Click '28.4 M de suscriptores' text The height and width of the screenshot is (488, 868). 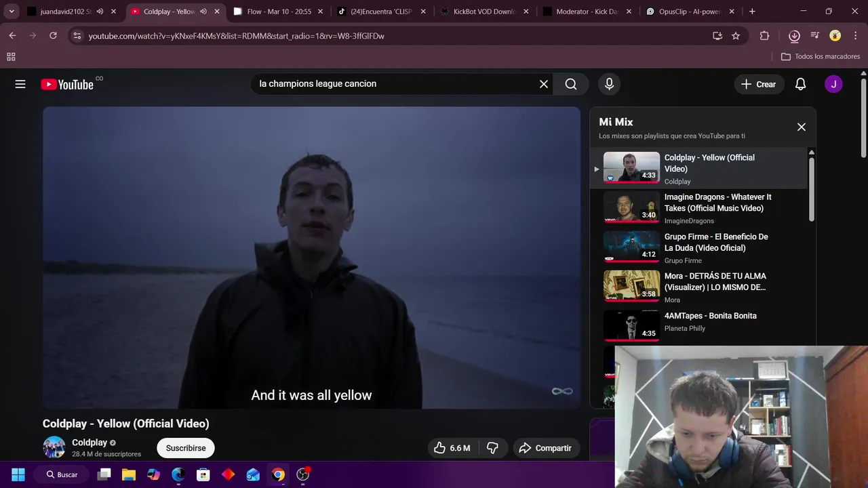pos(106,454)
